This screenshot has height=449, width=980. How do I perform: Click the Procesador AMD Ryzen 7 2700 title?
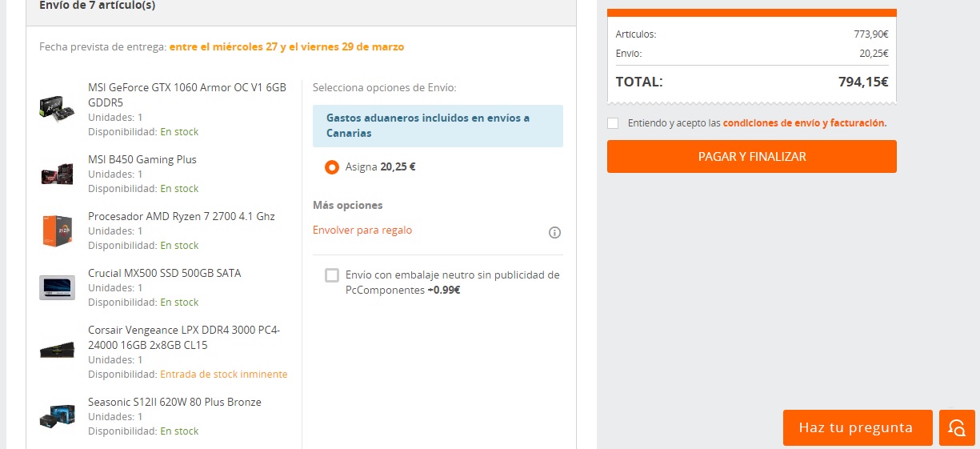(182, 216)
